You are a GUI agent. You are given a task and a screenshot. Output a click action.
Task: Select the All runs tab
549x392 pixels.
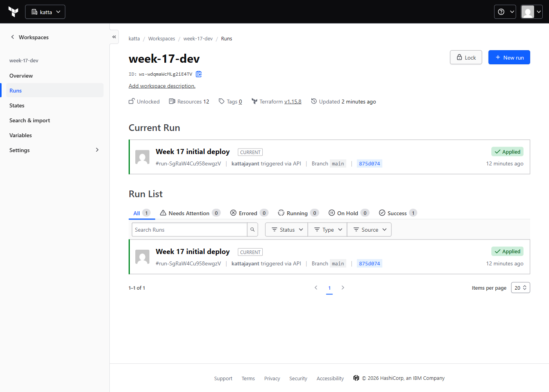click(x=142, y=213)
